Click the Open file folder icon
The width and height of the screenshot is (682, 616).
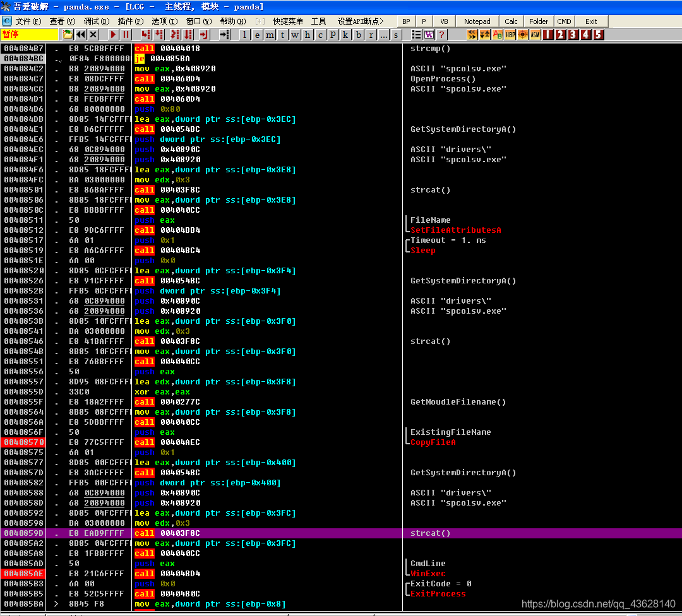coord(68,35)
